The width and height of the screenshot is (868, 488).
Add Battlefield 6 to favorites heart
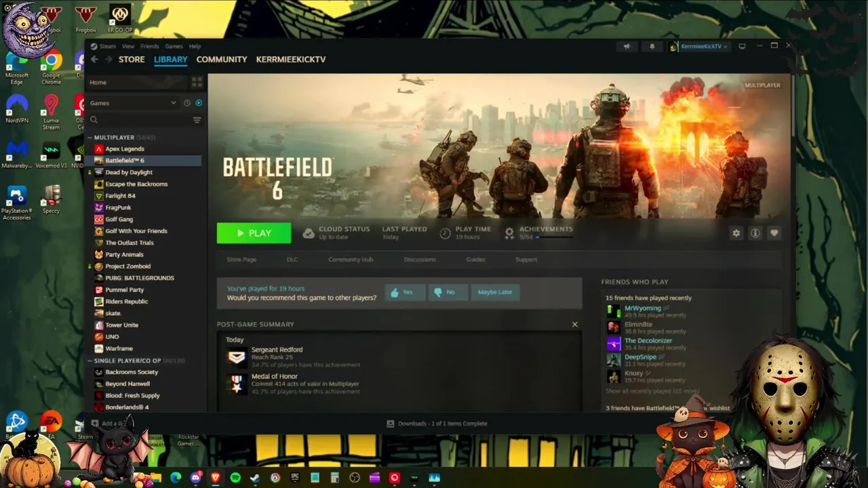pos(774,233)
